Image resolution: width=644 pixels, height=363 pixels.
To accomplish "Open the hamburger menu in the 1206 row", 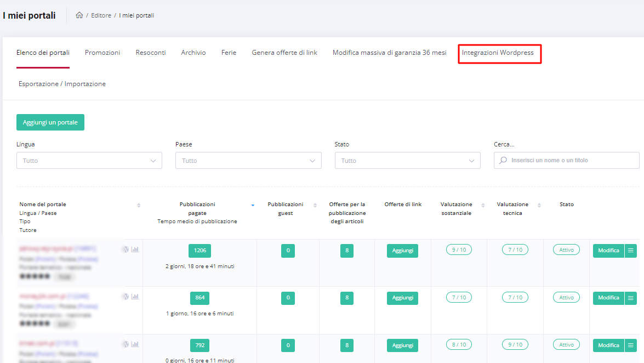I will point(631,251).
